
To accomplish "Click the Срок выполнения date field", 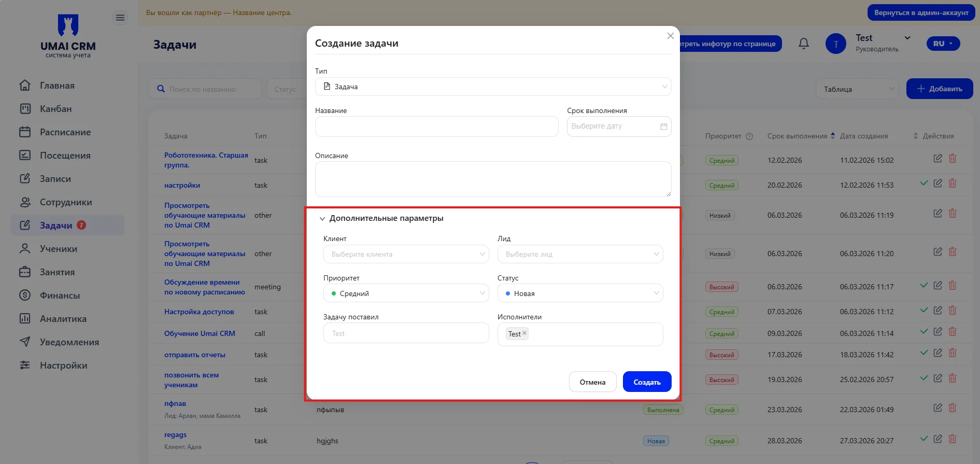I will tap(619, 126).
